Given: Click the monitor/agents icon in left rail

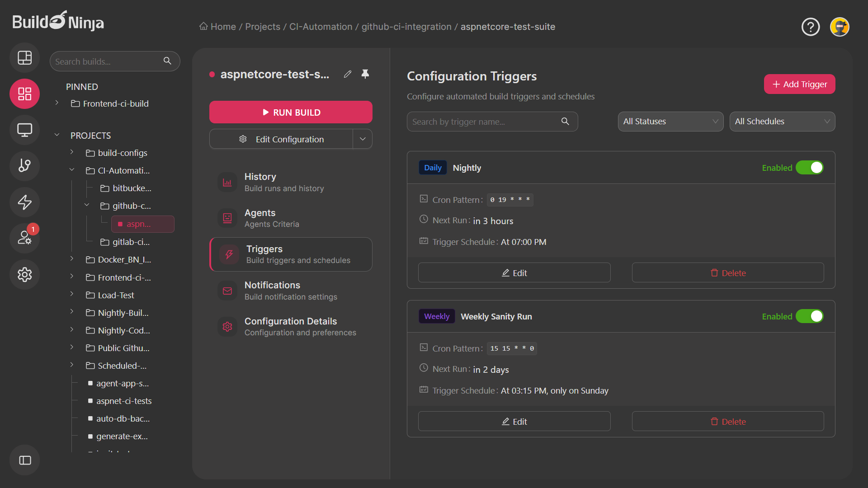Looking at the screenshot, I should [24, 130].
